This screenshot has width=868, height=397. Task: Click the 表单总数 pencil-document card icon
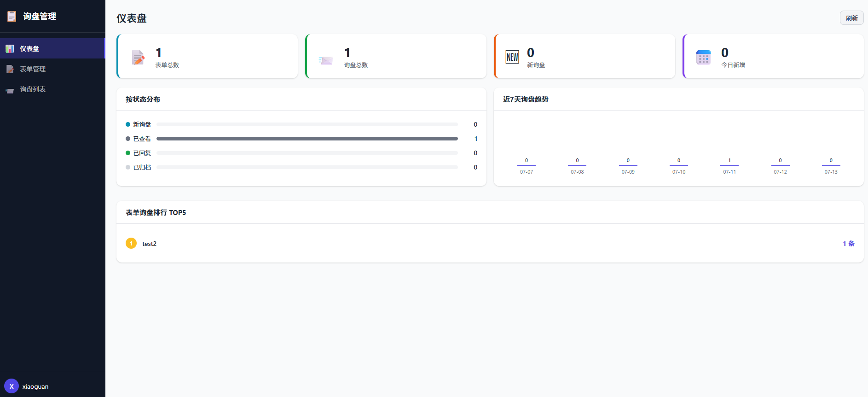coord(138,57)
